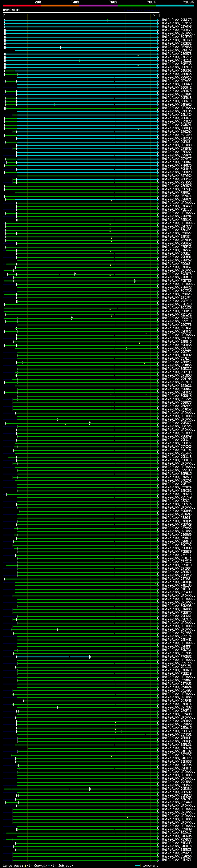Select label UniRef100_B9RUH8

coord(177,511)
